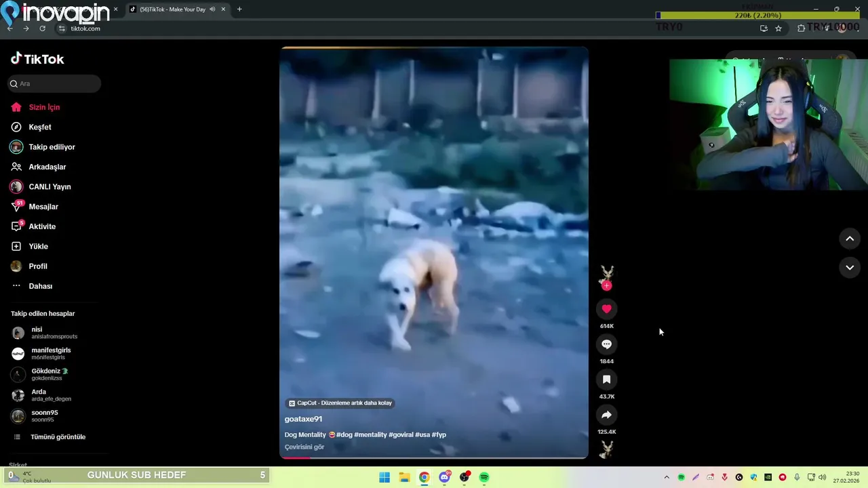
Task: Open the sound disc below the share count
Action: [x=606, y=449]
